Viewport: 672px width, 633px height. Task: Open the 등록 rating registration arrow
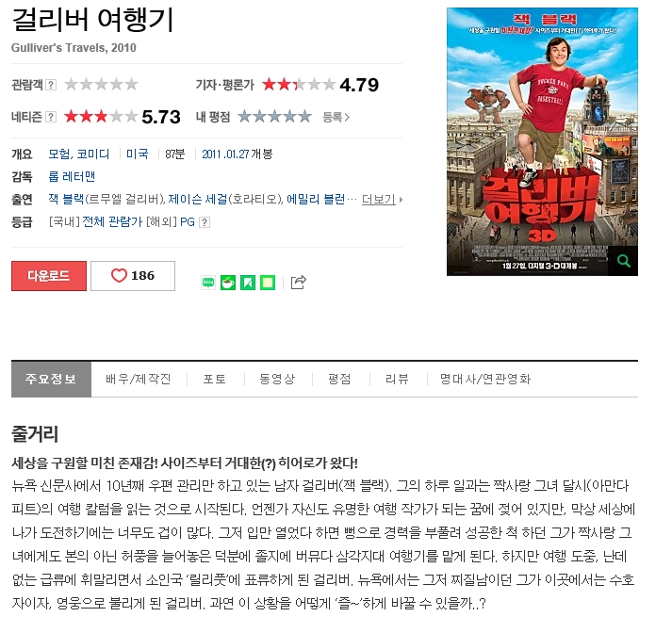336,117
